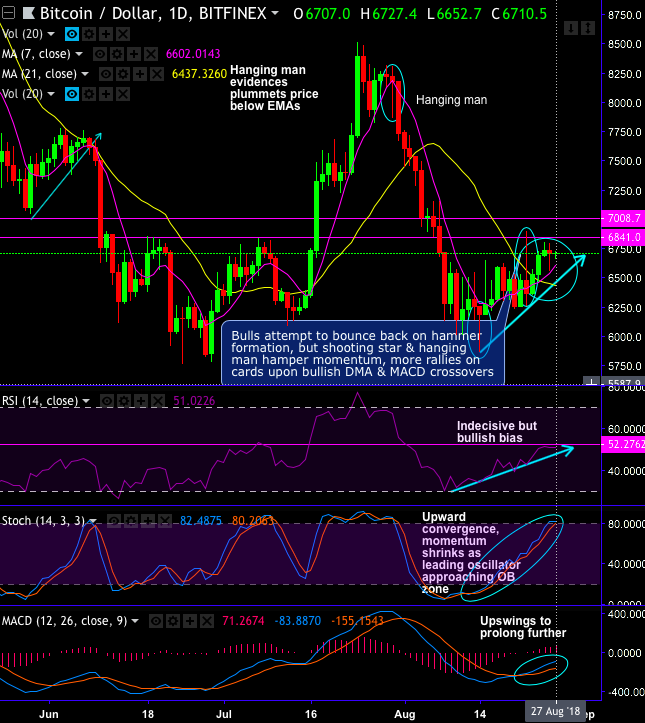Click the Close value 6710.5 in header

[x=524, y=14]
